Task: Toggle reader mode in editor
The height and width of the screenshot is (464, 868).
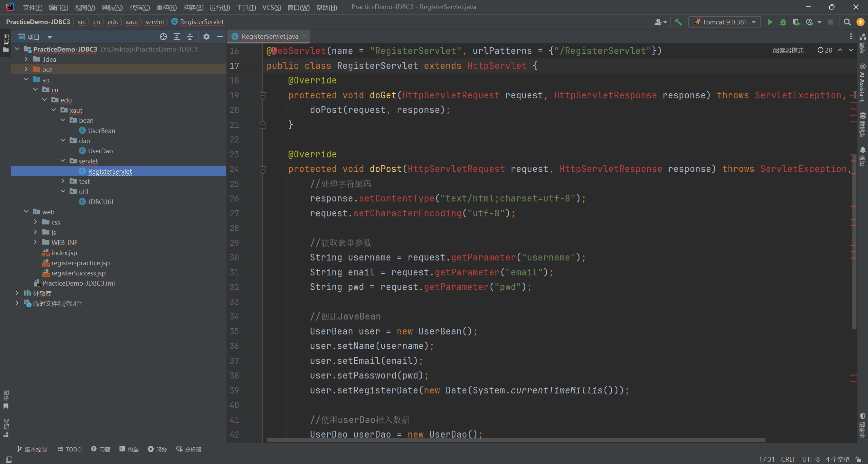Action: [788, 50]
